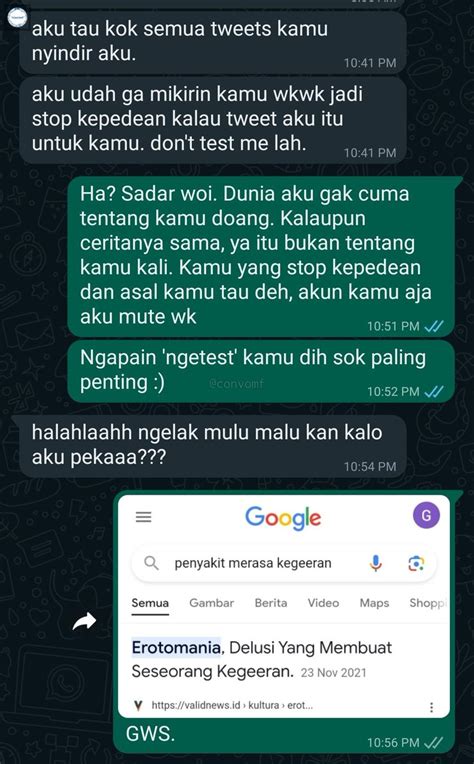Open the Video results tab
474x764 pixels.
323,603
